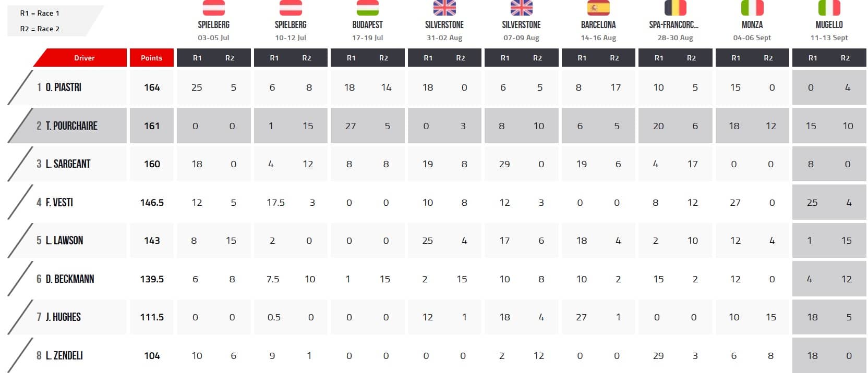This screenshot has width=868, height=373.
Task: Select F. Vesti's 146.5 points total
Action: (152, 202)
